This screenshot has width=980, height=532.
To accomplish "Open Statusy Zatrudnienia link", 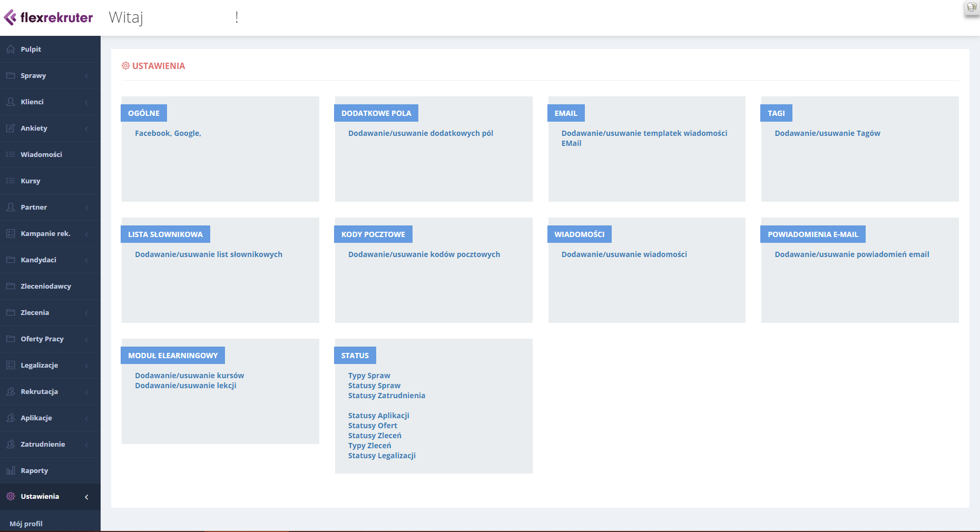I will point(386,396).
